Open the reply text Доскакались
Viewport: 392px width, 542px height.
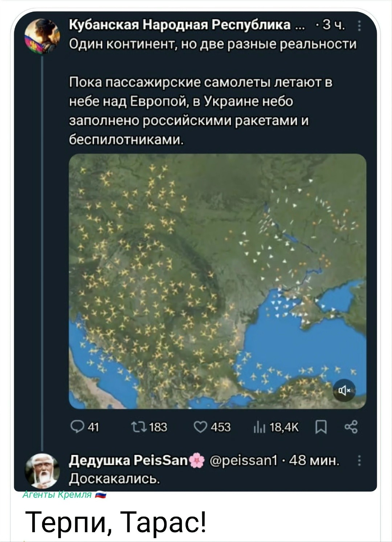point(114,479)
